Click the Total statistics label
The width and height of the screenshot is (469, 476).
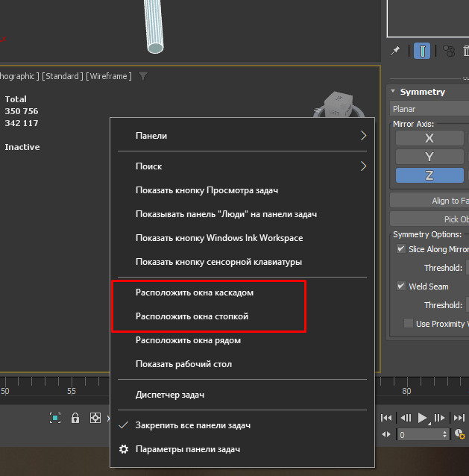pyautogui.click(x=16, y=99)
